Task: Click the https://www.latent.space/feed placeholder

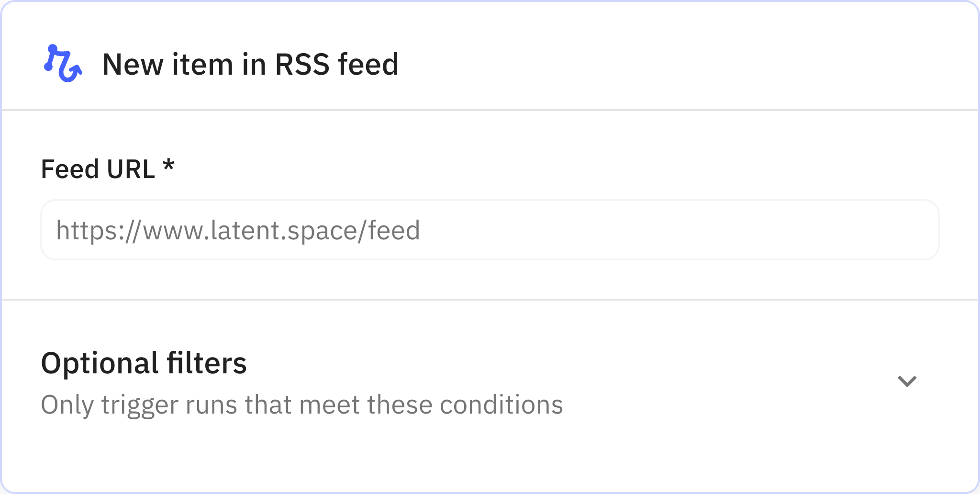Action: [238, 231]
